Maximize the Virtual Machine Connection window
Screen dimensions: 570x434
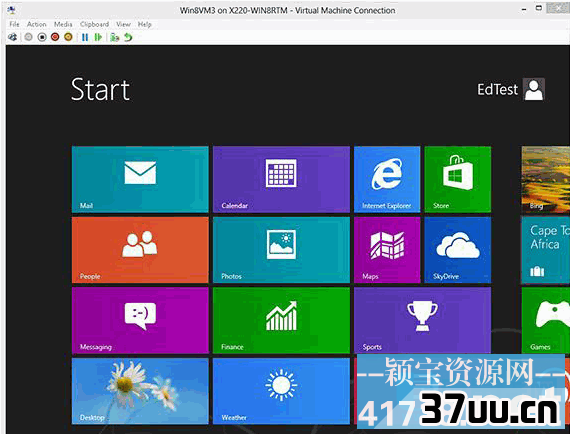click(539, 8)
